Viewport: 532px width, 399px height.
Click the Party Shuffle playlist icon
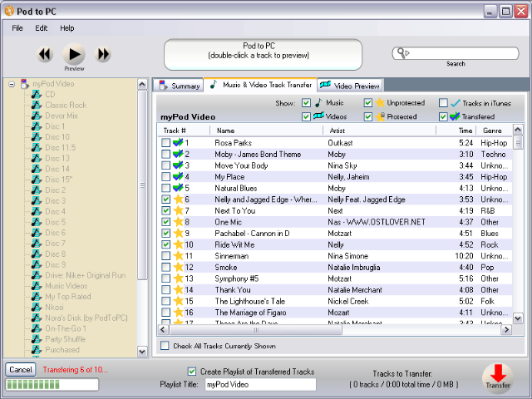(x=37, y=339)
